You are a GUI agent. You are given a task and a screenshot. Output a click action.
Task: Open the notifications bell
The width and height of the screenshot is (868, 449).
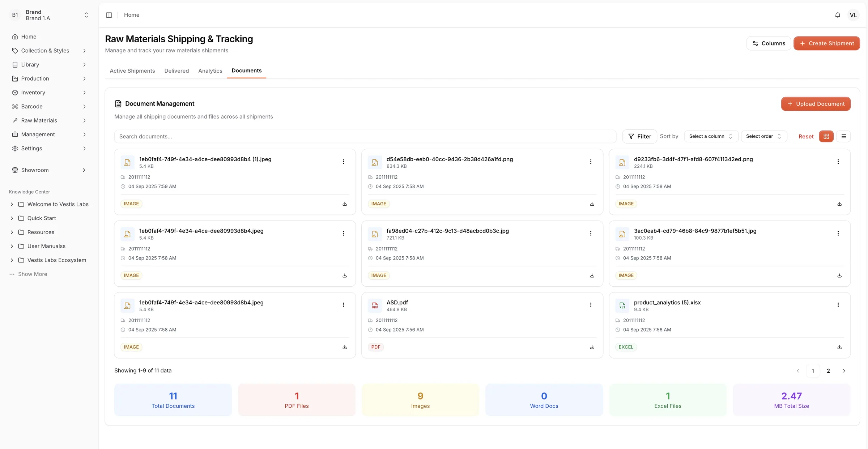click(x=838, y=15)
